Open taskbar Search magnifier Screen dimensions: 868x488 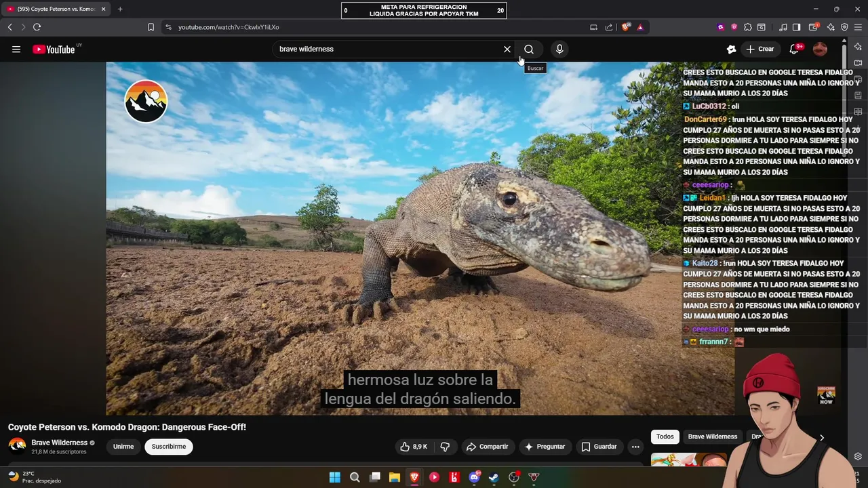pyautogui.click(x=355, y=477)
